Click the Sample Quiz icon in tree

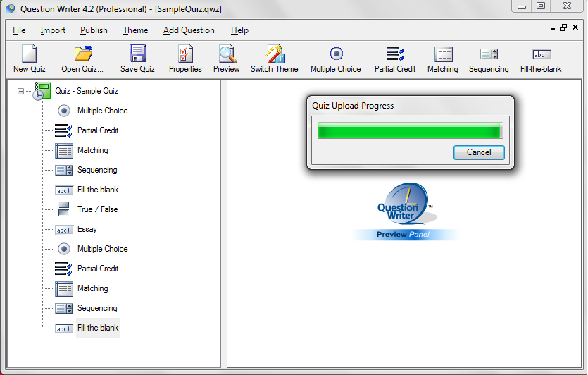pyautogui.click(x=42, y=91)
